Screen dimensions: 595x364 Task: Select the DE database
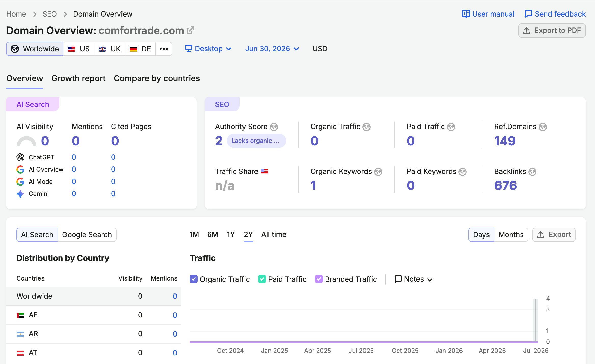coord(140,49)
